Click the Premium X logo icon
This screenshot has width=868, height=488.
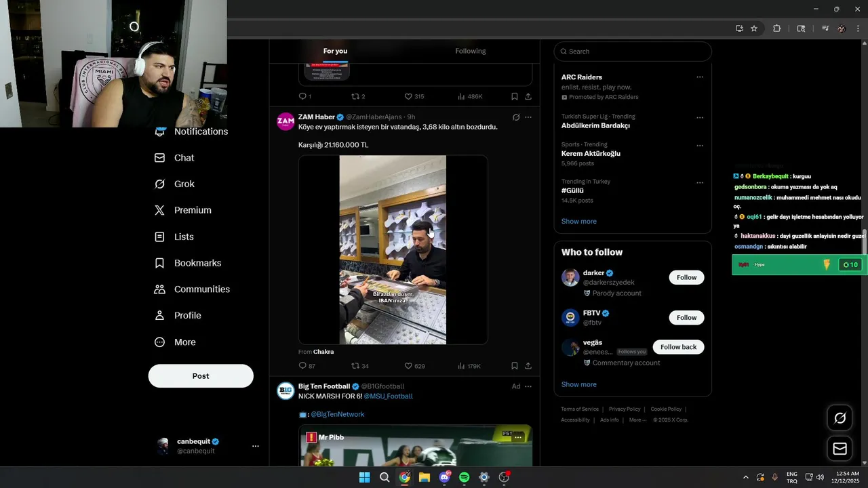[x=159, y=210]
